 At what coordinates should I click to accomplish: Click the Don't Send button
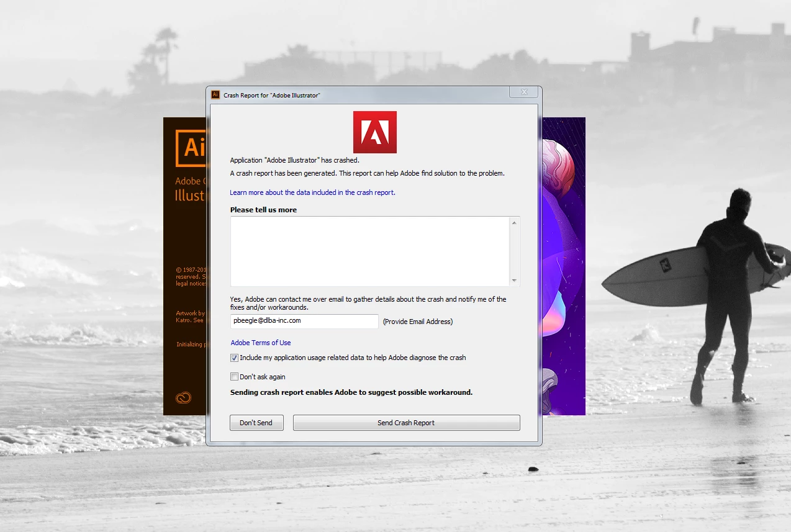[256, 423]
